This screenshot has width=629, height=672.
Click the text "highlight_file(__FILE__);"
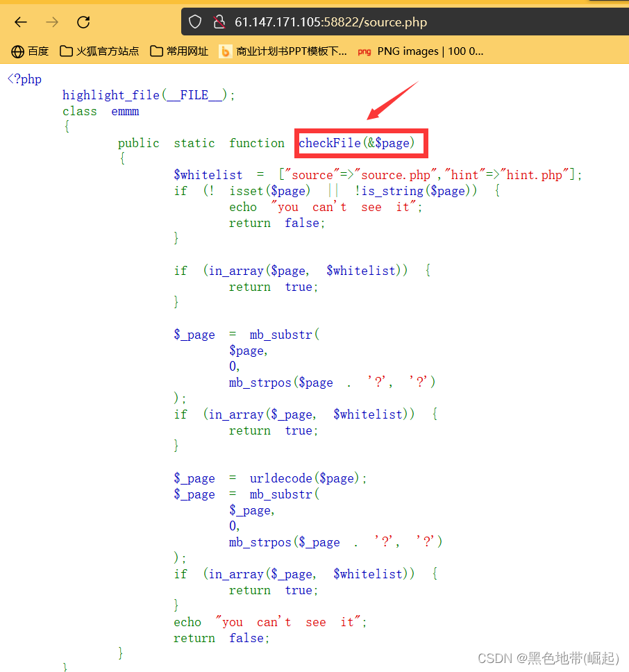149,94
